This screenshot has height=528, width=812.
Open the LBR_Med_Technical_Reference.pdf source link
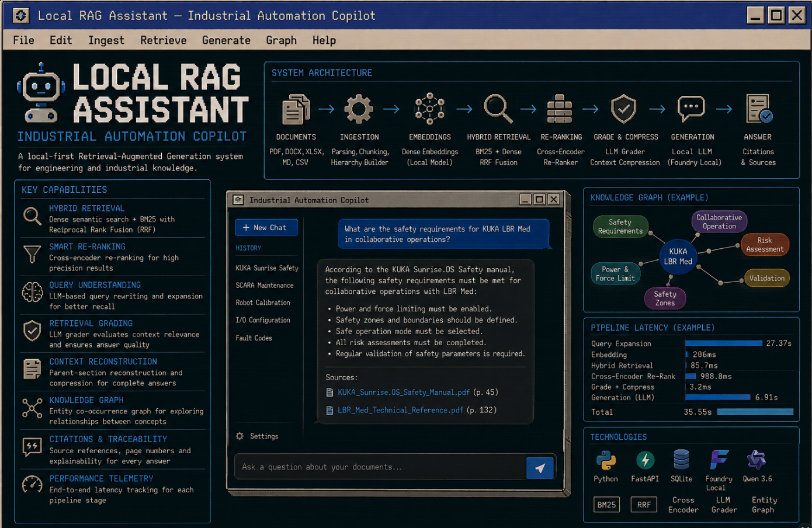click(x=401, y=411)
